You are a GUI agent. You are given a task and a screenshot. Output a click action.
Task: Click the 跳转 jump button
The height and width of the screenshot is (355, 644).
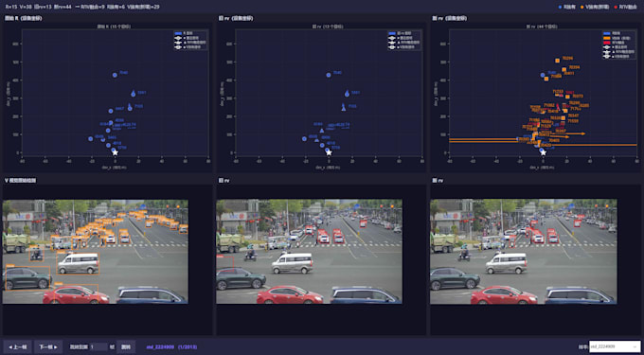tap(126, 346)
